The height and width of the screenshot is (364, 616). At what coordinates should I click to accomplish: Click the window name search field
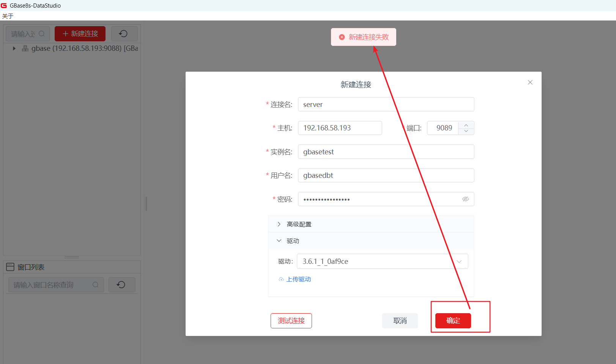click(x=56, y=285)
